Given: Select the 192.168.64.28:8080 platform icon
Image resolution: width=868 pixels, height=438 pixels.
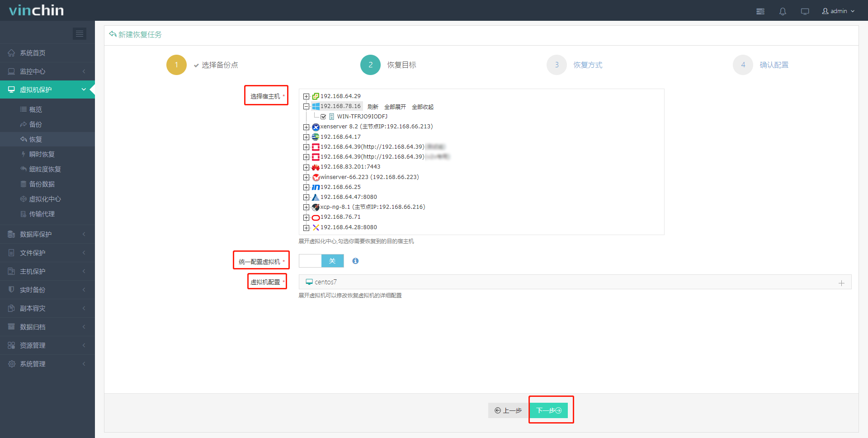Looking at the screenshot, I should [x=316, y=227].
